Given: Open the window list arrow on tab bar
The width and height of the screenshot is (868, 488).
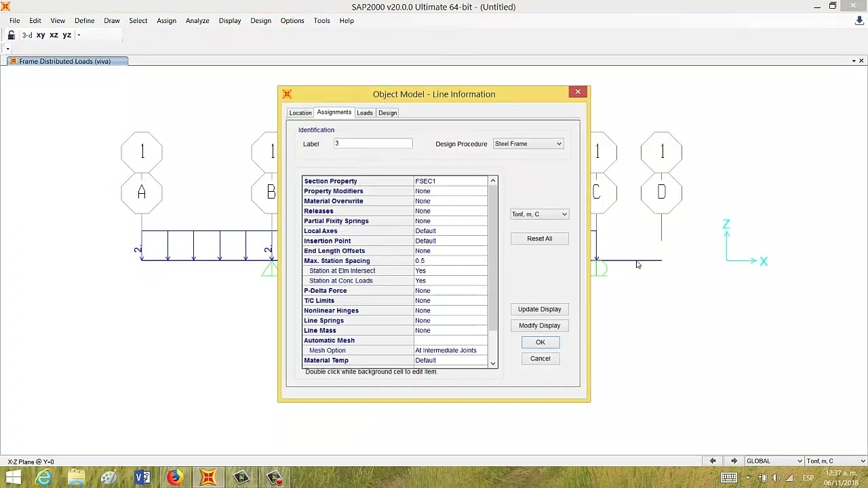Looking at the screenshot, I should click(854, 61).
